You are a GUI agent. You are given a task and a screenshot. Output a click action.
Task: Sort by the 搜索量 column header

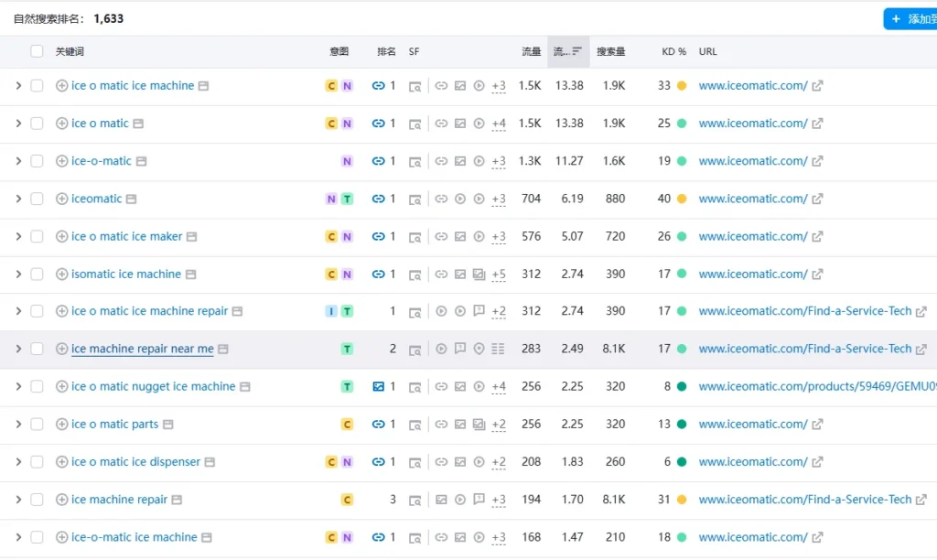click(x=610, y=51)
